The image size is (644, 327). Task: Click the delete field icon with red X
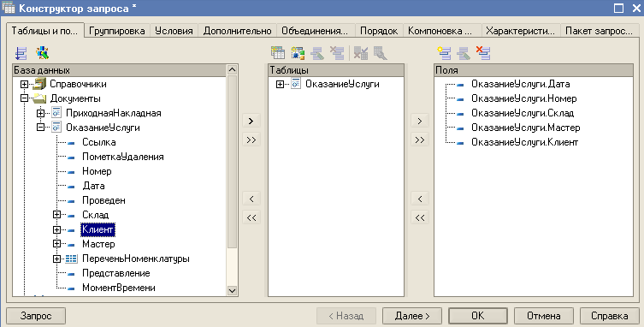[x=483, y=53]
